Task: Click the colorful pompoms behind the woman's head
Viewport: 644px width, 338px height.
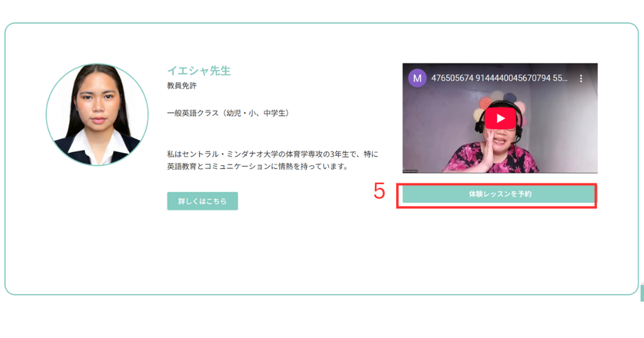Action: (498, 102)
